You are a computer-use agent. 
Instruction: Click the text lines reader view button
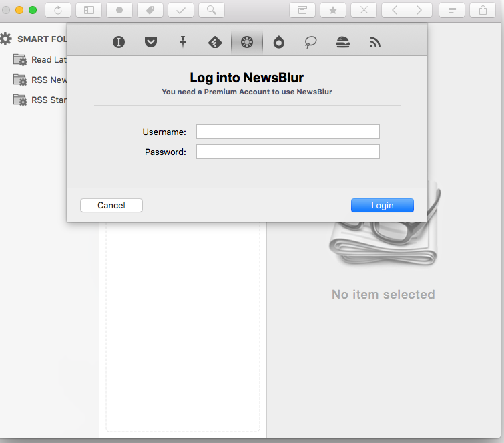coord(452,10)
